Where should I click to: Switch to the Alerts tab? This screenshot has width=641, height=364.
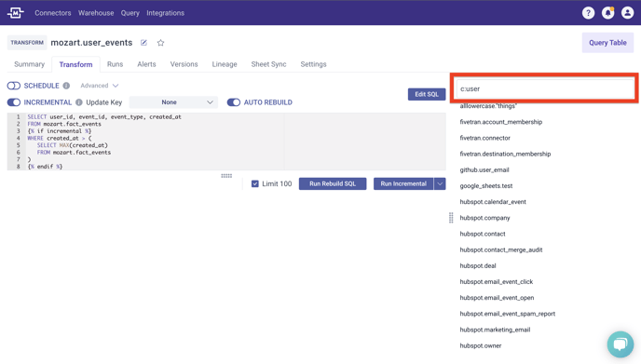coord(146,64)
